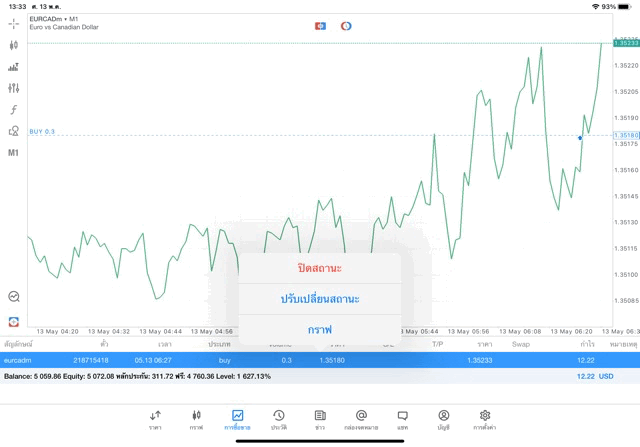Open การตั้งค่า settings gear in bottom bar
Screen dimensions: 640x447
(x=485, y=419)
